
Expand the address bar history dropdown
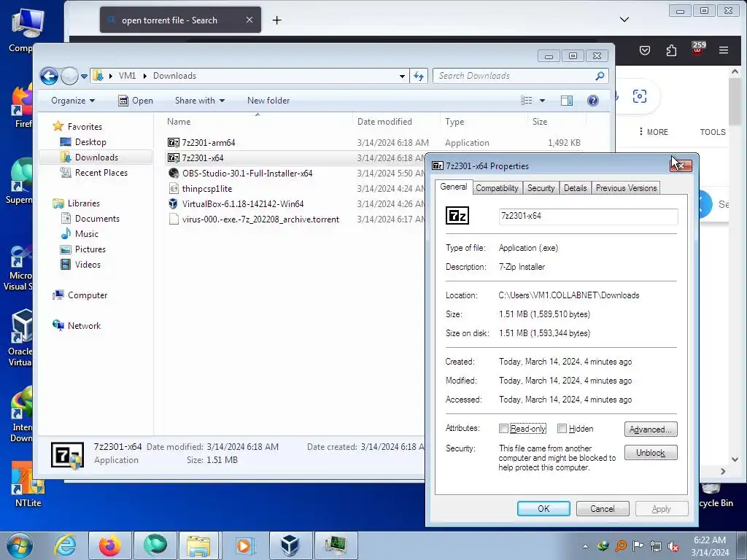402,76
